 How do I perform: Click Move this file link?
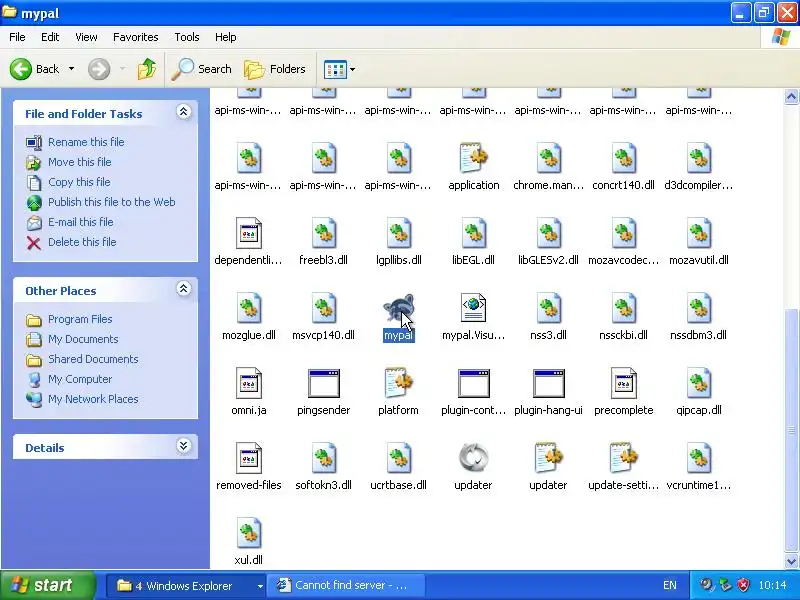(x=80, y=162)
